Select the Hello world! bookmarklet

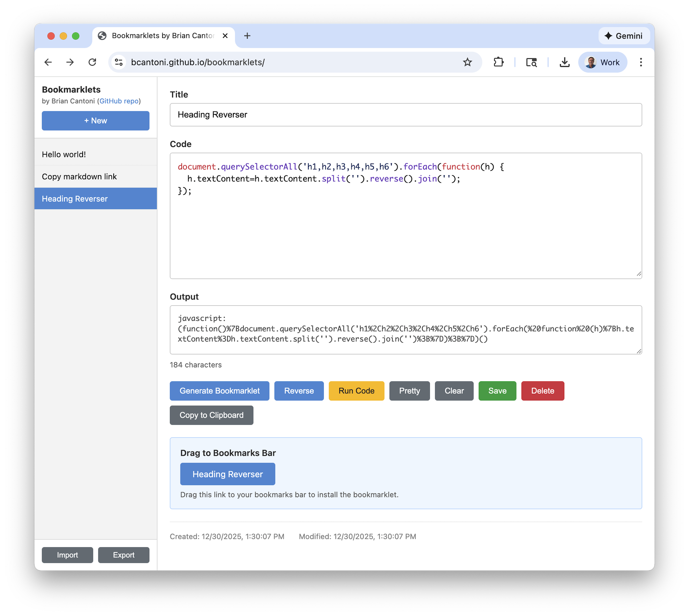point(64,154)
